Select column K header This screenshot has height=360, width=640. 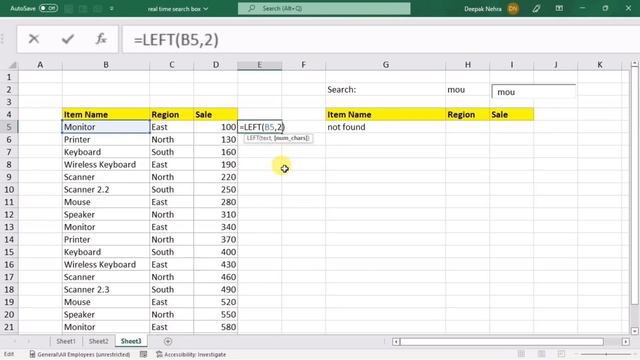tap(600, 65)
